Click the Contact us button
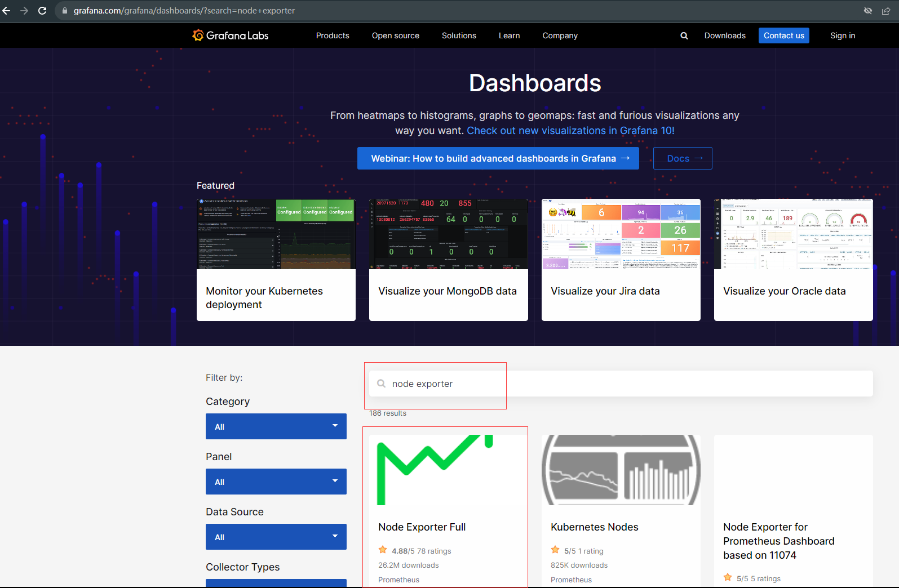 pyautogui.click(x=784, y=35)
